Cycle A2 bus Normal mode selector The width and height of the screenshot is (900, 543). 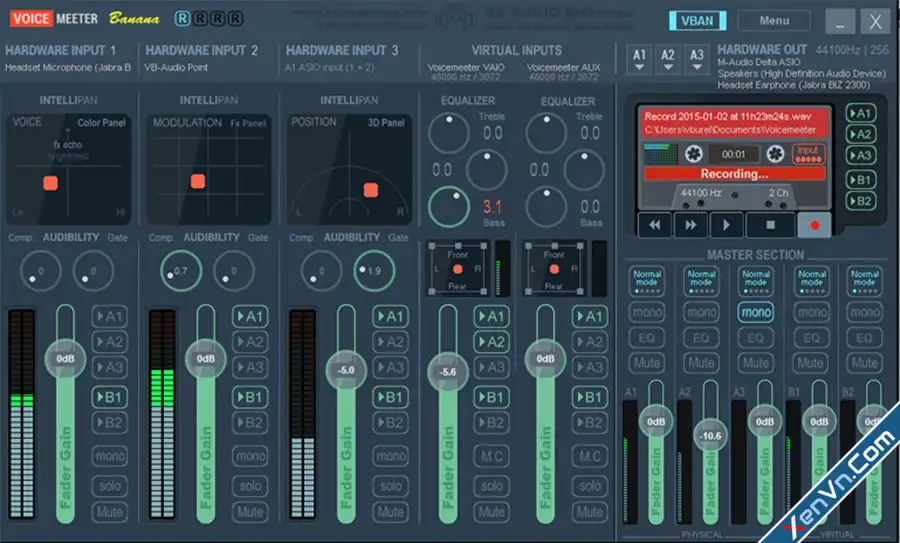[701, 281]
